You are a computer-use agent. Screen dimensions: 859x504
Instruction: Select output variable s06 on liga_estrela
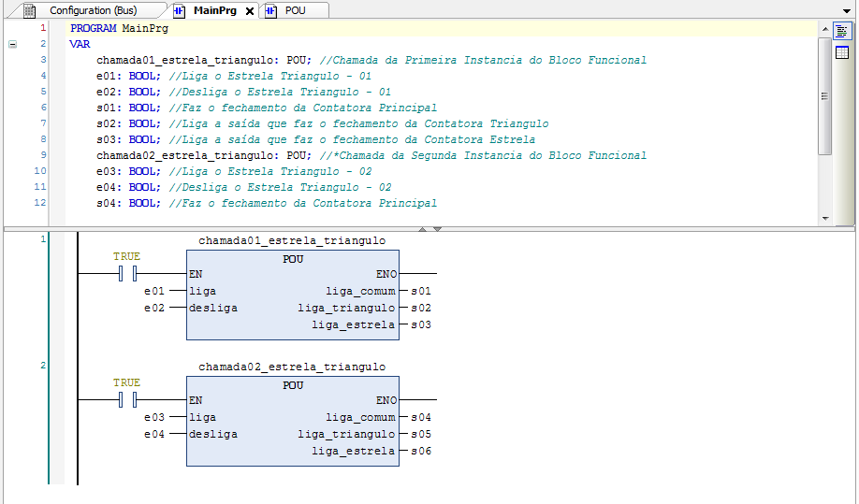(x=421, y=451)
